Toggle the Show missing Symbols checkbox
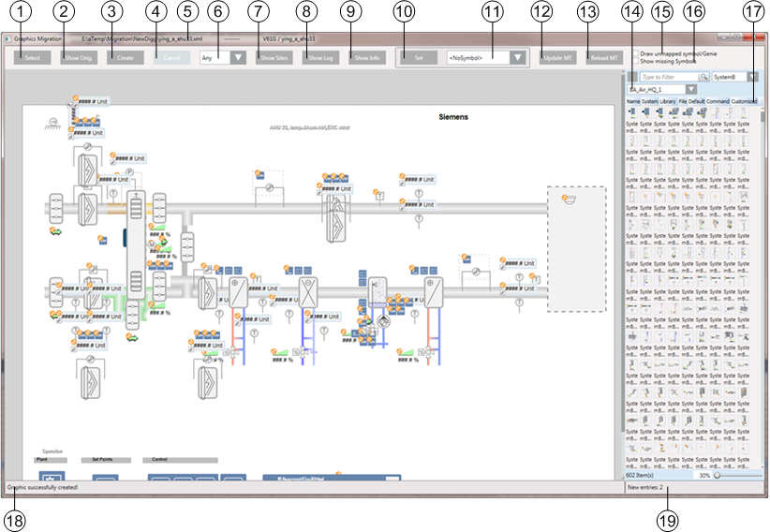Image resolution: width=770 pixels, height=532 pixels. 635,62
